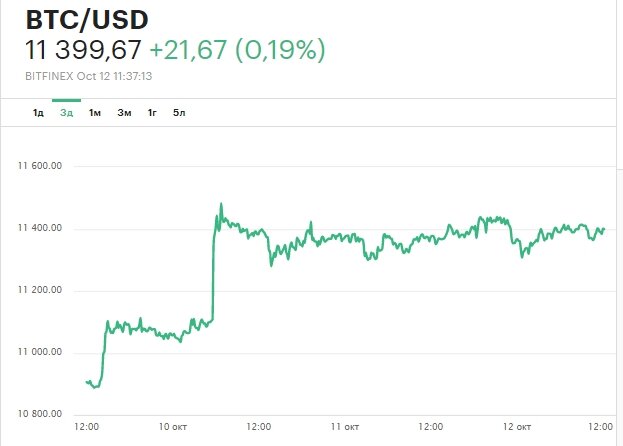This screenshot has width=623, height=446.
Task: Show the 1г yearly range
Action: pos(152,112)
